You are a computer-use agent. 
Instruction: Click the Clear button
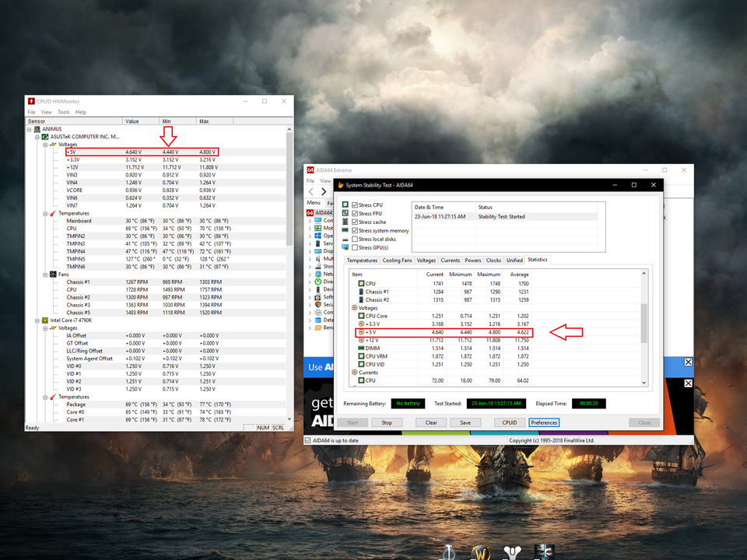click(x=431, y=422)
